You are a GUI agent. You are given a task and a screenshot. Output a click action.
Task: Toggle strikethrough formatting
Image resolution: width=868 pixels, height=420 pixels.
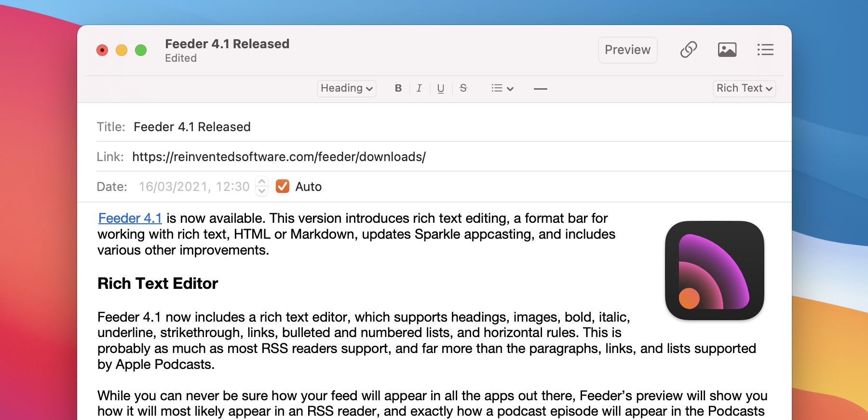(463, 88)
